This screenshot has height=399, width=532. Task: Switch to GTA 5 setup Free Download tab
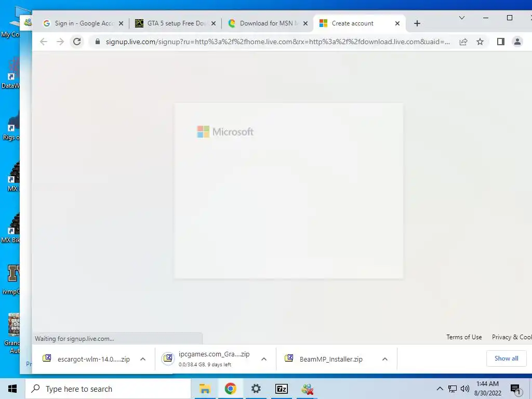[x=175, y=23]
